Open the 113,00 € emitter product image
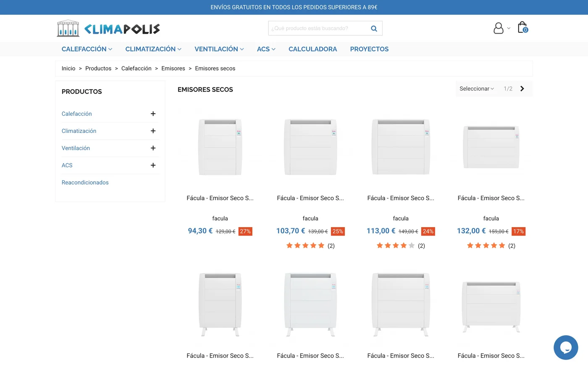Viewport: 588px width, 368px height. click(x=401, y=147)
